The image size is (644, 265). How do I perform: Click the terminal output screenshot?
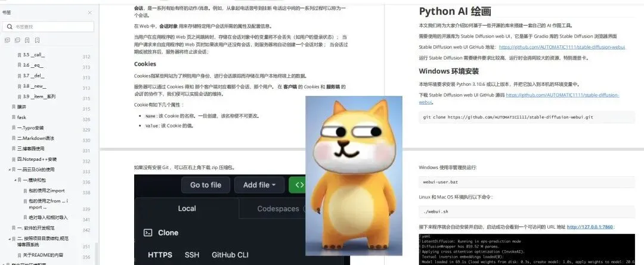coord(527,250)
